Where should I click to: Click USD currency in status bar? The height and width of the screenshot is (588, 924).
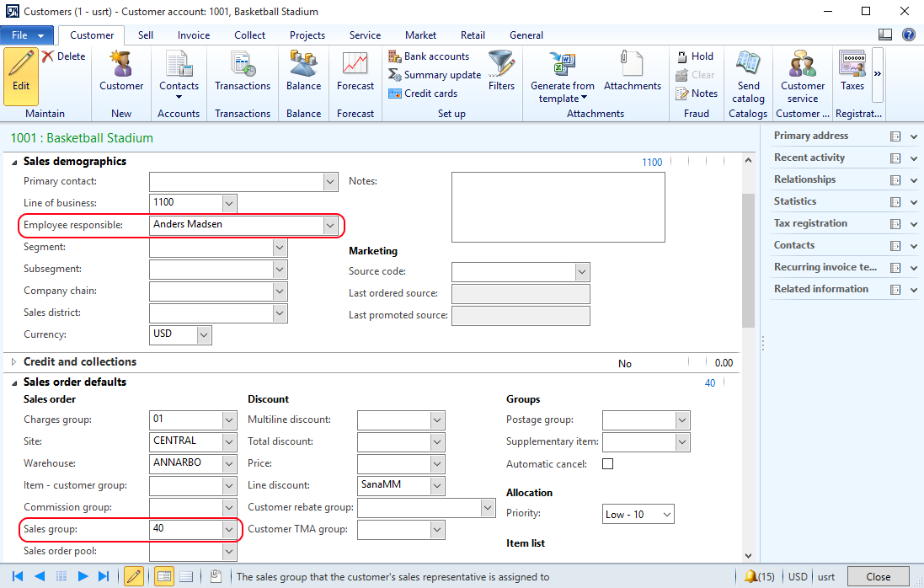[x=798, y=576]
